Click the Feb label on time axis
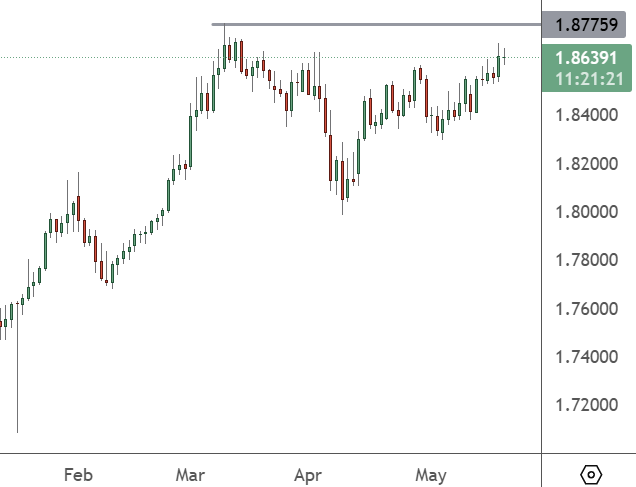This screenshot has width=636, height=487. 78,474
